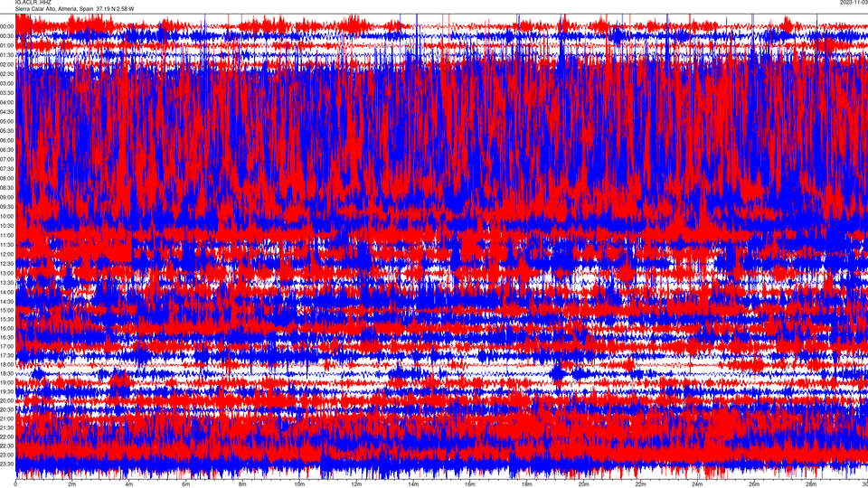Select the 05:30 trace label
The image size is (868, 488).
tap(6, 130)
